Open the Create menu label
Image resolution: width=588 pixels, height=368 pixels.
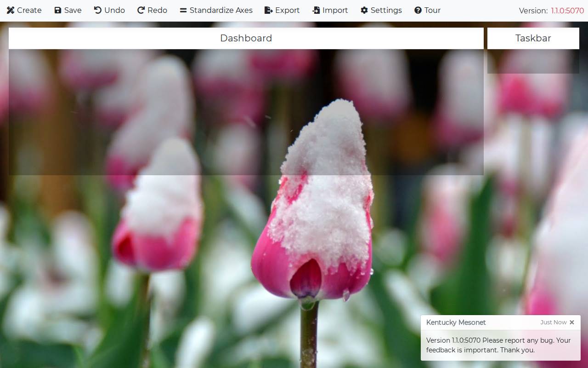click(x=29, y=10)
